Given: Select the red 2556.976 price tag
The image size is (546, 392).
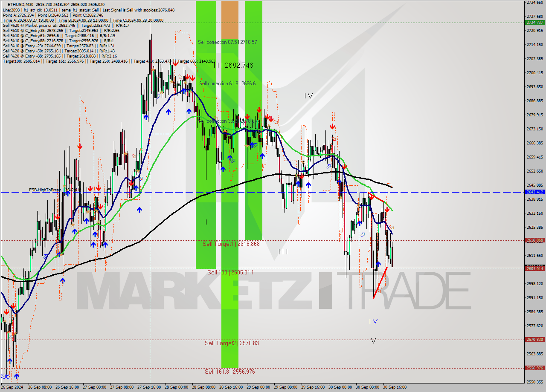Looking at the screenshot, I should [x=534, y=368].
